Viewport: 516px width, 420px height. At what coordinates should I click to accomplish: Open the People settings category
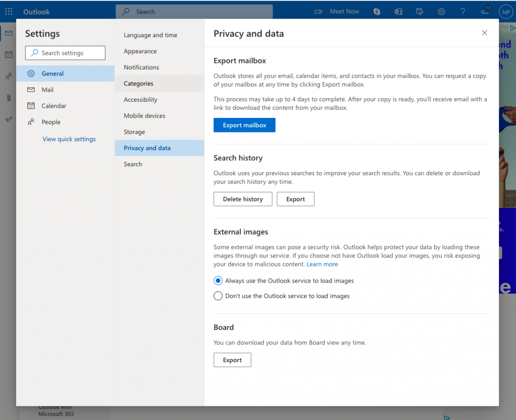(66, 122)
